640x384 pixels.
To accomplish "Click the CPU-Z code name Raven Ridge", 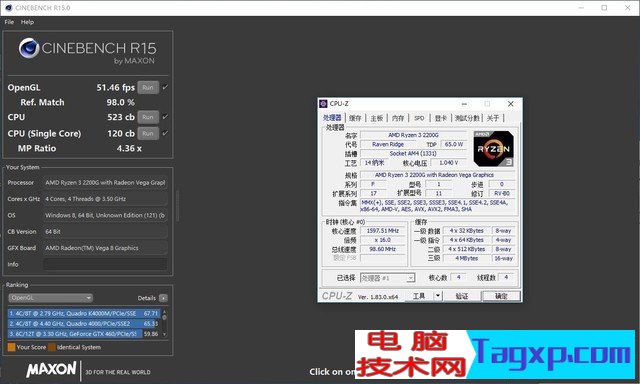I will (x=388, y=144).
